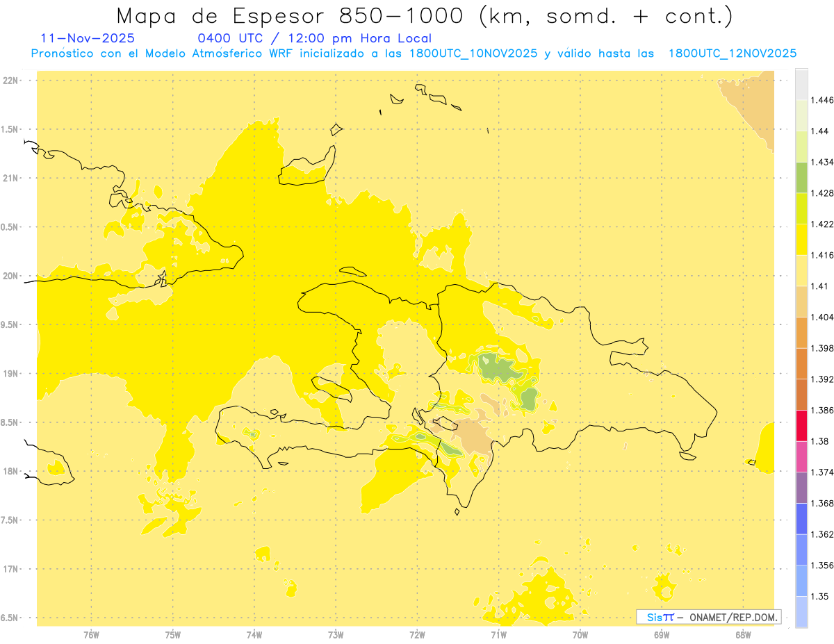The image size is (834, 644).
Task: Click the 20N latitude axis label
Action: (11, 276)
